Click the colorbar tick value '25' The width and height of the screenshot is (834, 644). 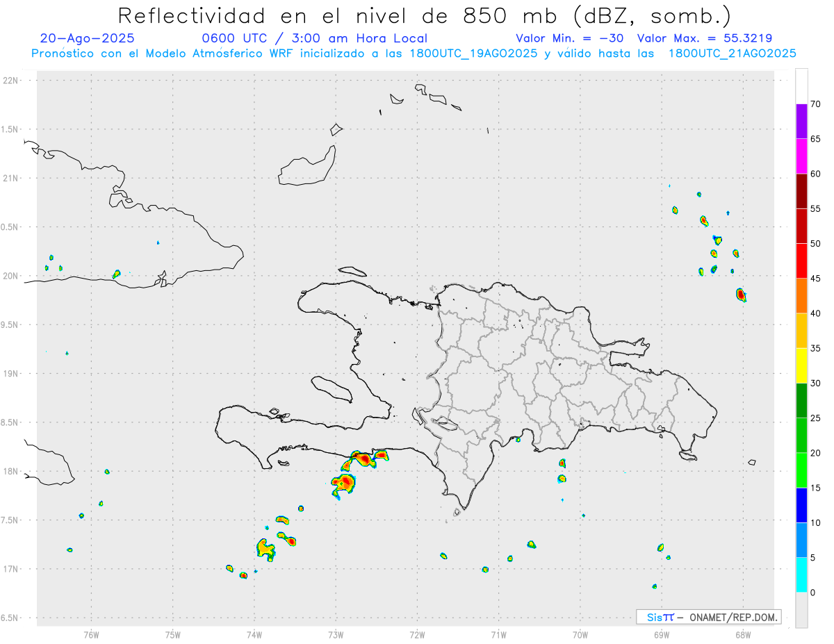[815, 418]
